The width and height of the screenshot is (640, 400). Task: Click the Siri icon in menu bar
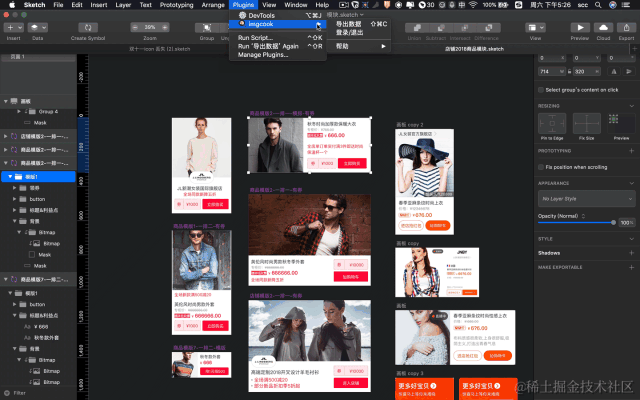pyautogui.click(x=613, y=5)
